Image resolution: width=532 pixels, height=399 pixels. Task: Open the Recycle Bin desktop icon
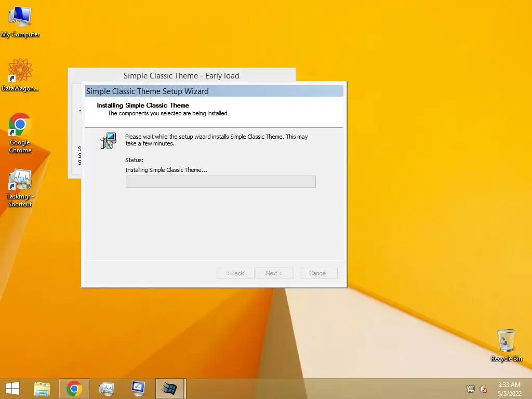tap(506, 345)
